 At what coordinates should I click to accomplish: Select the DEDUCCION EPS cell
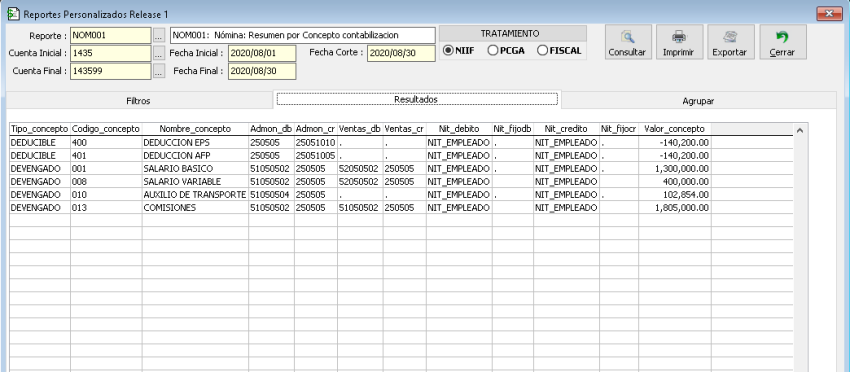click(195, 142)
